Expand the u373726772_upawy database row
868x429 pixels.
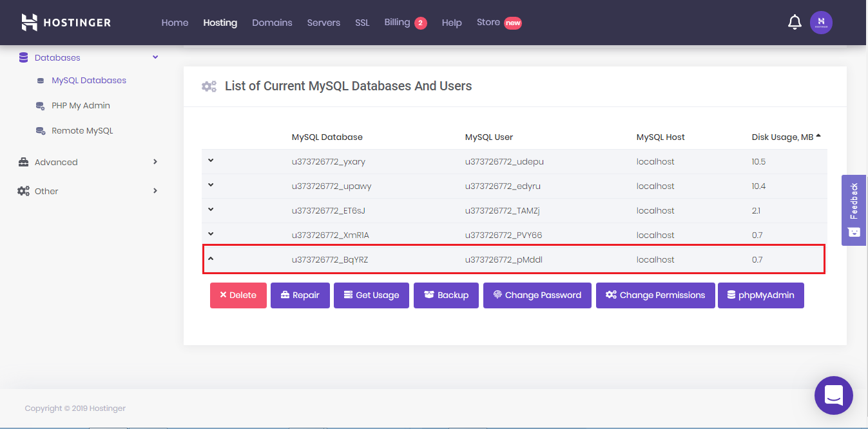(x=211, y=185)
